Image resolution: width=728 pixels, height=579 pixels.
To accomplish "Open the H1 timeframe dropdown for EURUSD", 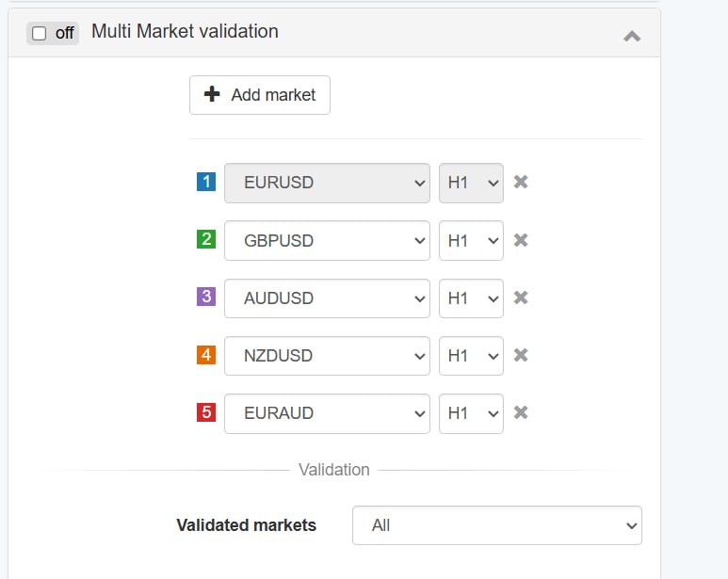I will [x=471, y=183].
